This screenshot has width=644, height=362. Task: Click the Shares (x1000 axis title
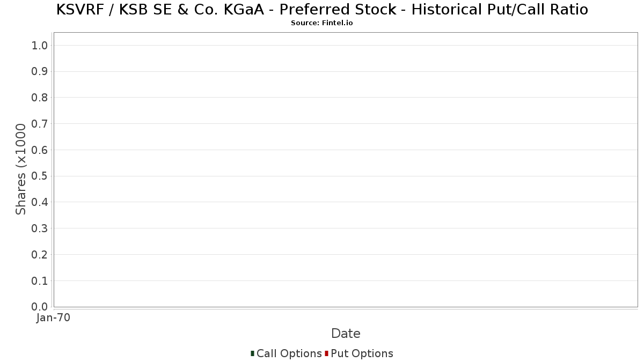point(21,169)
